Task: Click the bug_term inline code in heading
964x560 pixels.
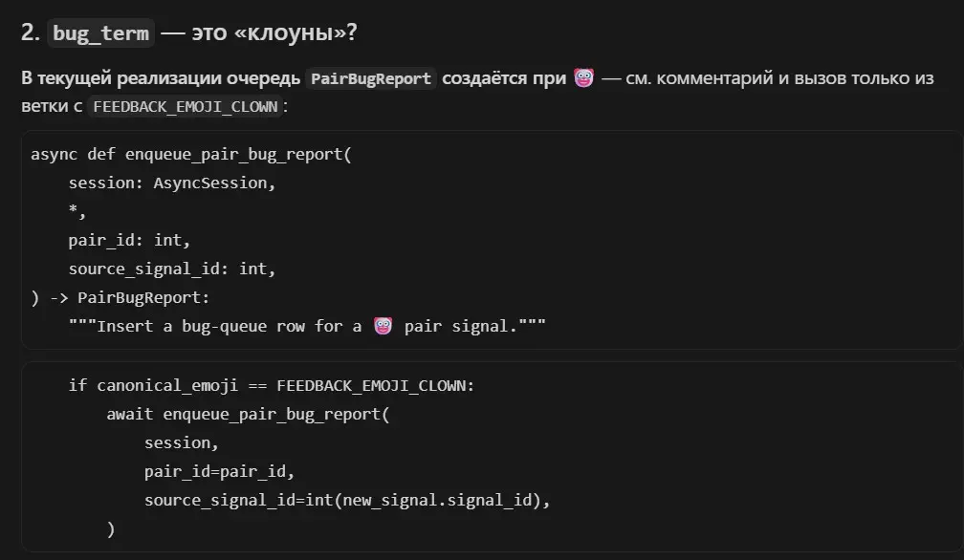Action: point(100,32)
